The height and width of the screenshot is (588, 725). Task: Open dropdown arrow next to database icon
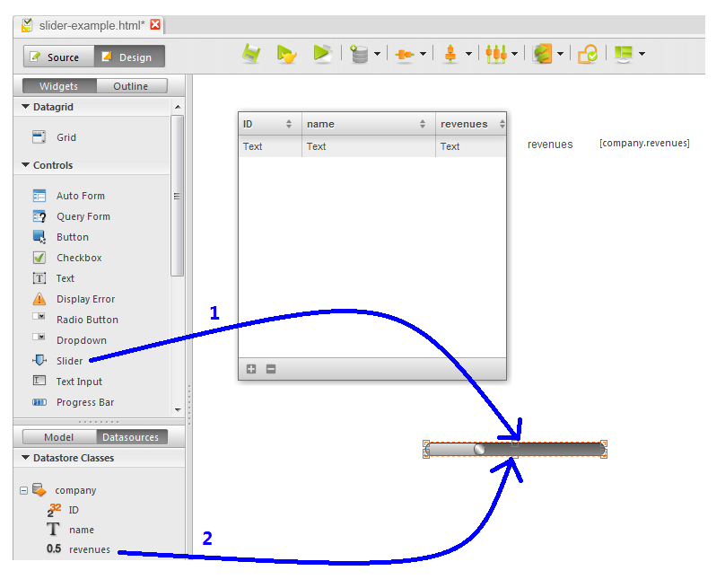(x=378, y=55)
